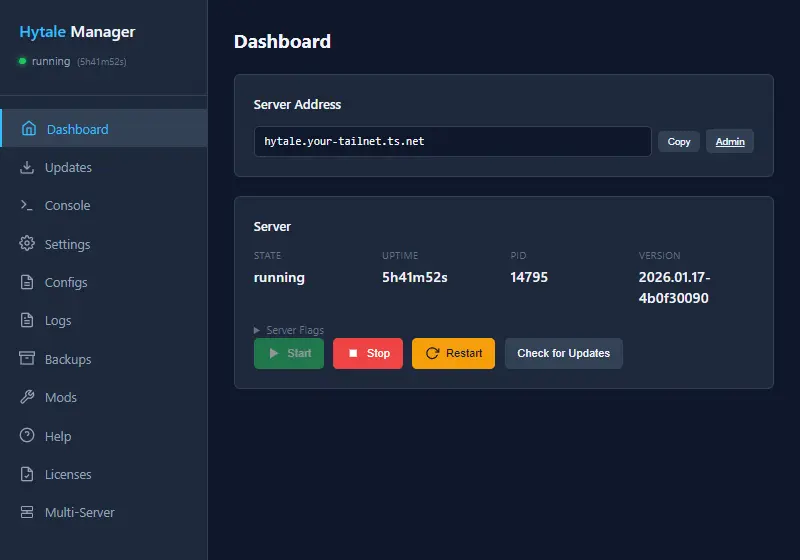Image resolution: width=800 pixels, height=560 pixels.
Task: Select the PID value 14795
Action: pos(529,277)
